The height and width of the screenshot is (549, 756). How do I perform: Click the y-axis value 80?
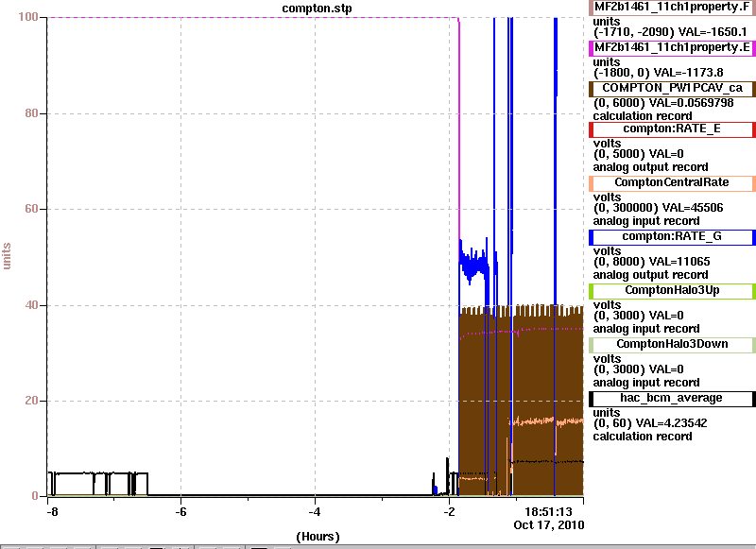pos(31,113)
